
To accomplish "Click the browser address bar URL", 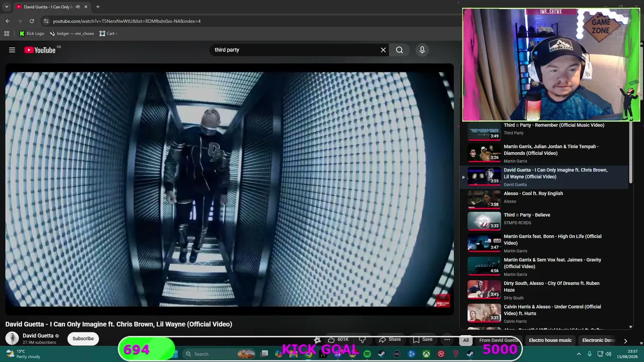I will (127, 21).
